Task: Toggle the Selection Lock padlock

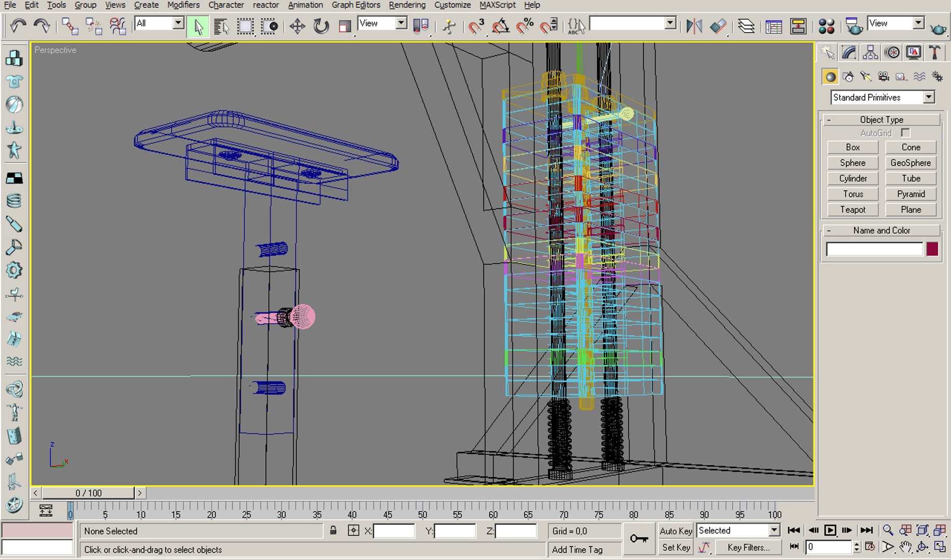Action: tap(333, 530)
